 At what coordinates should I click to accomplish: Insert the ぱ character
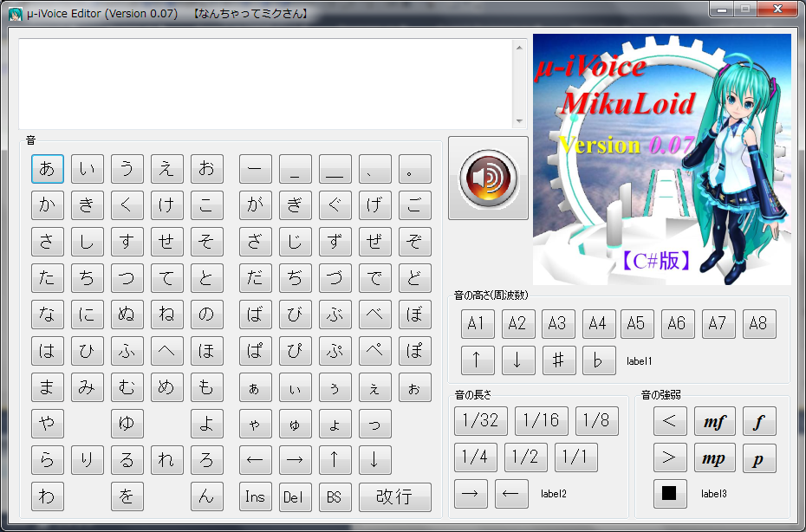pos(256,351)
